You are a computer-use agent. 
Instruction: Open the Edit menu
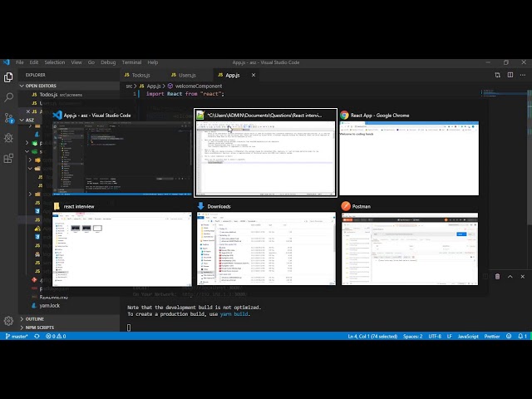34,62
